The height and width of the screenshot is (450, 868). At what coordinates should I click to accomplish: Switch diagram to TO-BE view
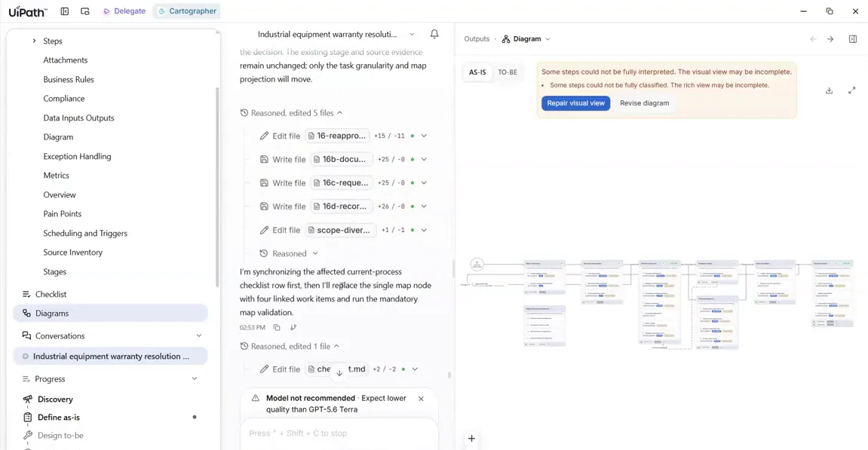pos(508,72)
